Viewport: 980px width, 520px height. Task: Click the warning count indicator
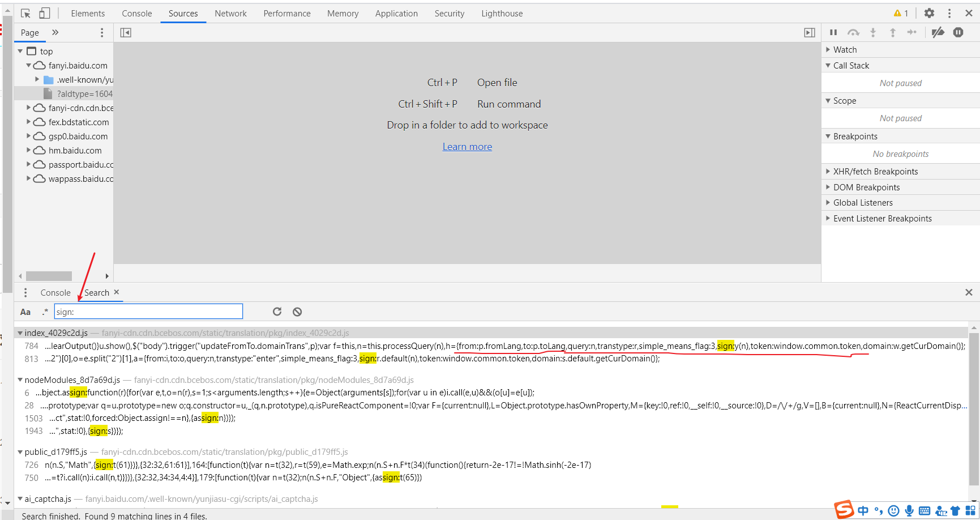pyautogui.click(x=901, y=13)
